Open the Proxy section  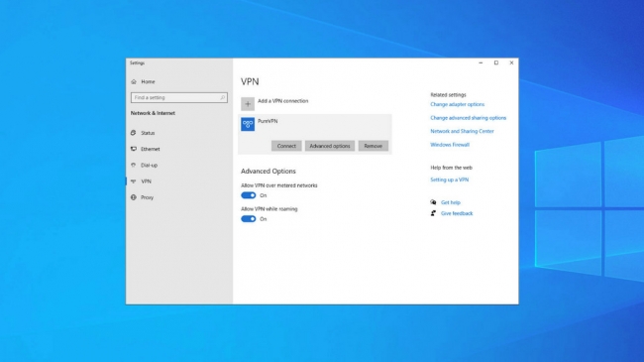(147, 197)
